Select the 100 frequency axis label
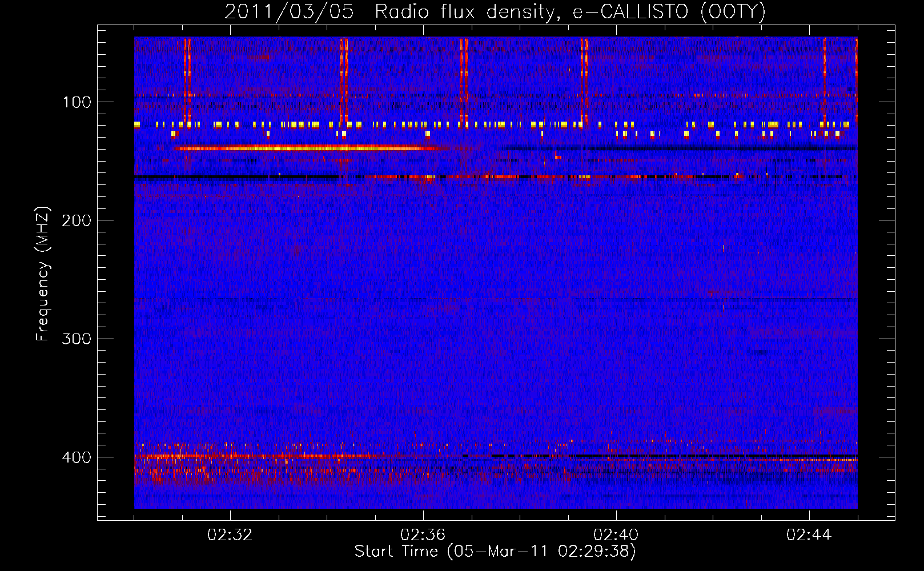 pyautogui.click(x=77, y=102)
